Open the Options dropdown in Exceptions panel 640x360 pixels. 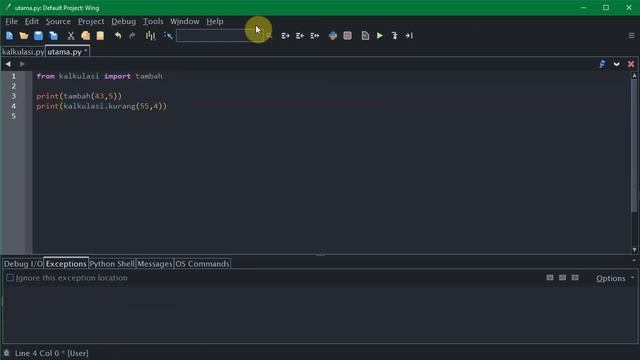(615, 278)
